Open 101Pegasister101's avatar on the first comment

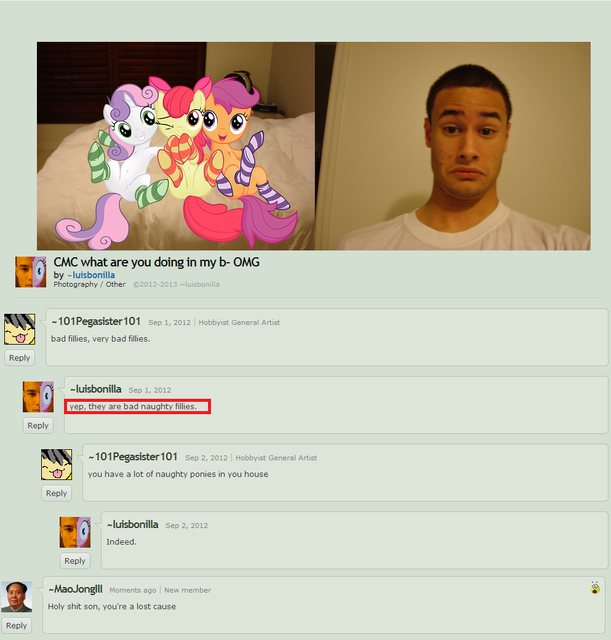pos(20,329)
